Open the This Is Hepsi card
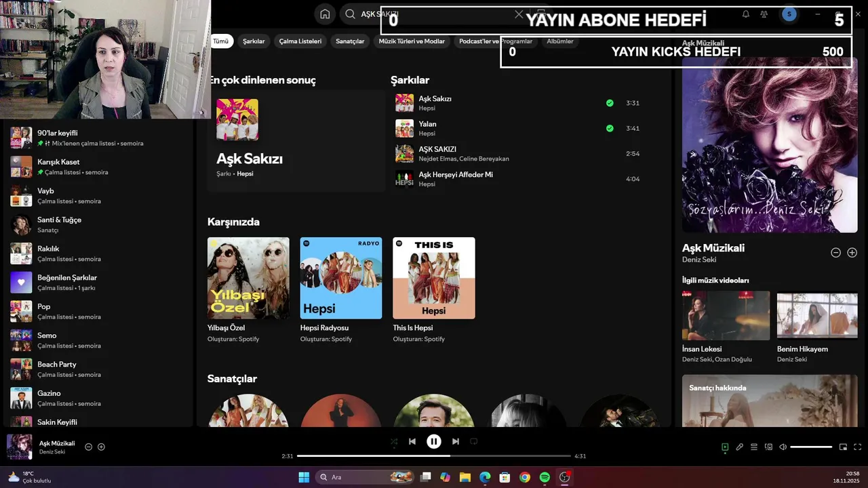Screen dimensions: 868x488 (434, 290)
